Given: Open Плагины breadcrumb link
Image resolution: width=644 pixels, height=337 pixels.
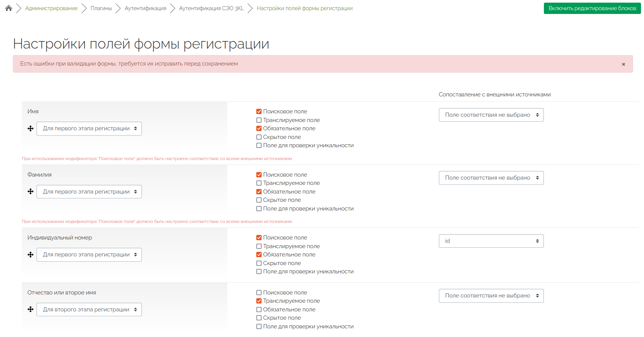Looking at the screenshot, I should coord(101,8).
